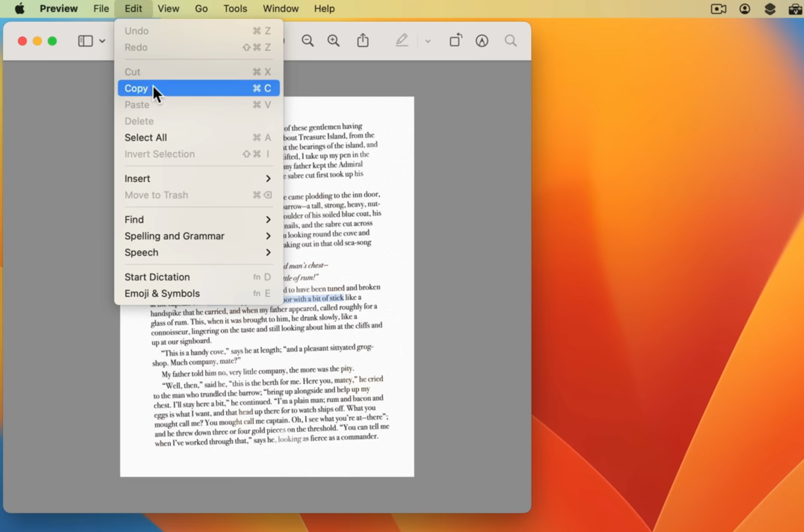Open the File menu
This screenshot has width=804, height=532.
[101, 8]
